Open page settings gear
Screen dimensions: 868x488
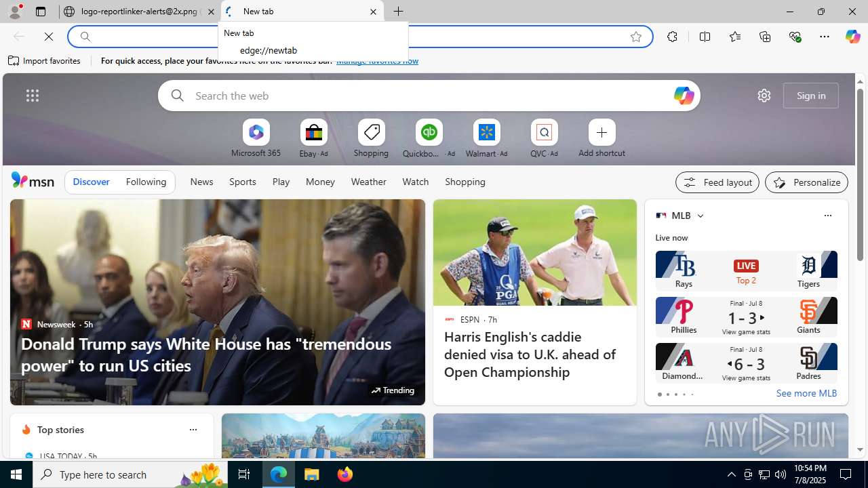pos(764,96)
